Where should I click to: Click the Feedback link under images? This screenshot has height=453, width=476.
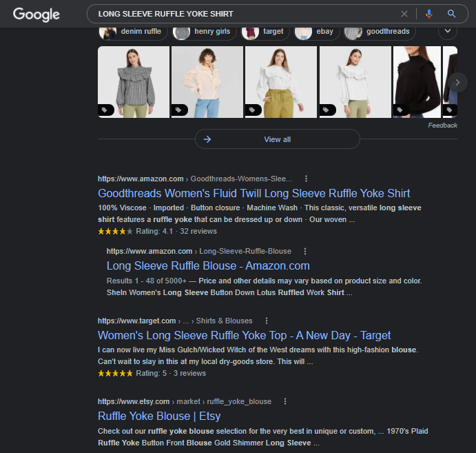(x=443, y=125)
